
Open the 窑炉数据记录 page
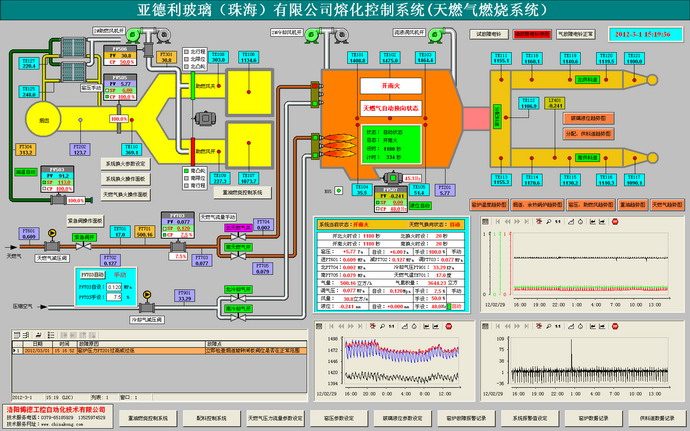pos(593,418)
